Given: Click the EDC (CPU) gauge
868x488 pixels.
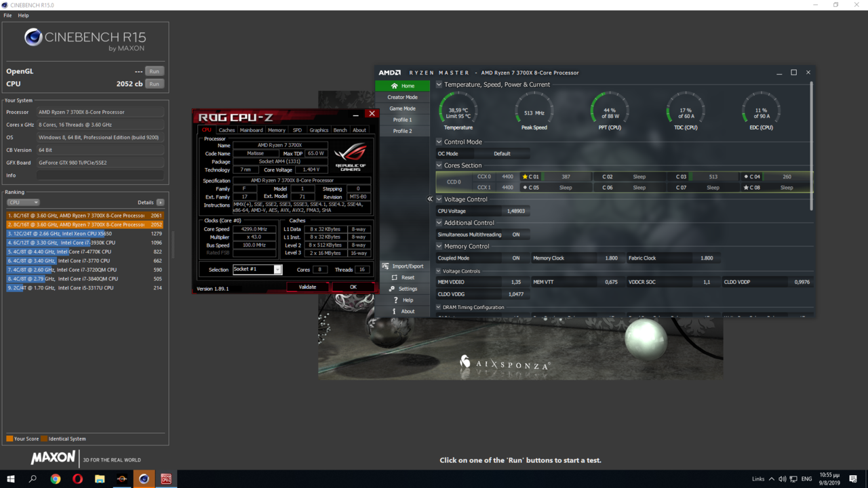Looking at the screenshot, I should tap(761, 110).
